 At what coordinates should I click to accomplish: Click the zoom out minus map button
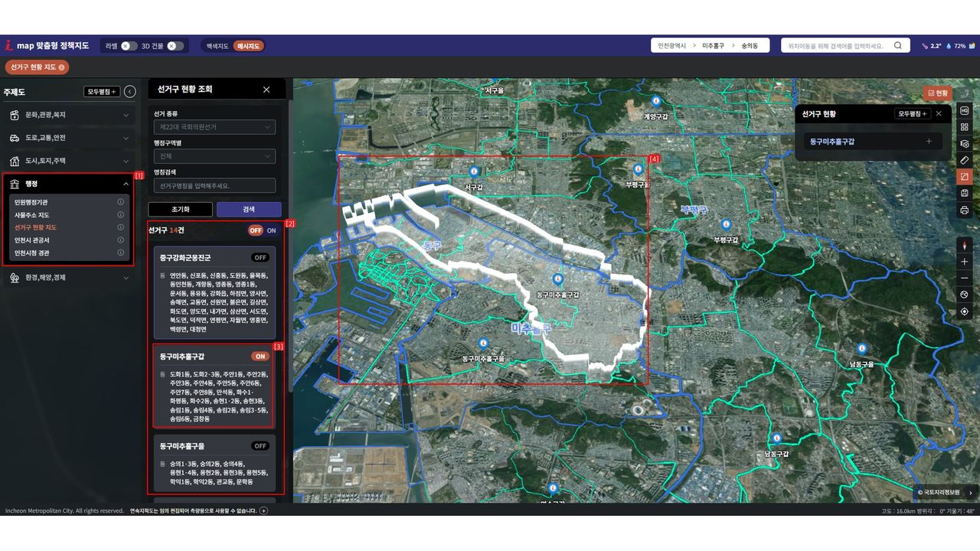(x=964, y=278)
